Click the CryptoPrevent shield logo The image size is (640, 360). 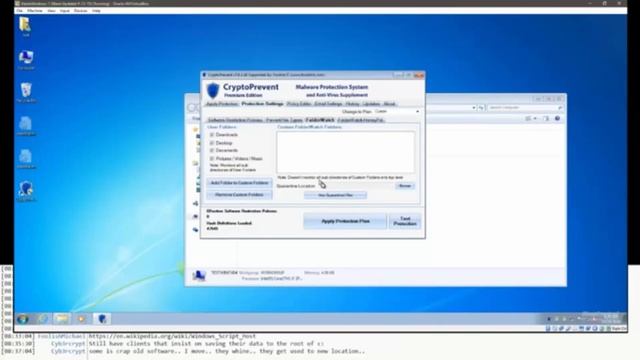(x=213, y=90)
